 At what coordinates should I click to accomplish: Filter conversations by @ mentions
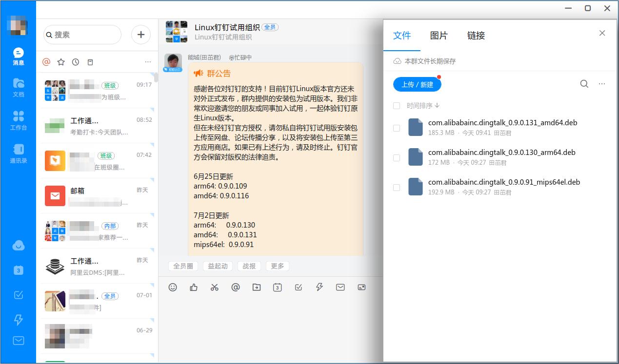point(46,62)
